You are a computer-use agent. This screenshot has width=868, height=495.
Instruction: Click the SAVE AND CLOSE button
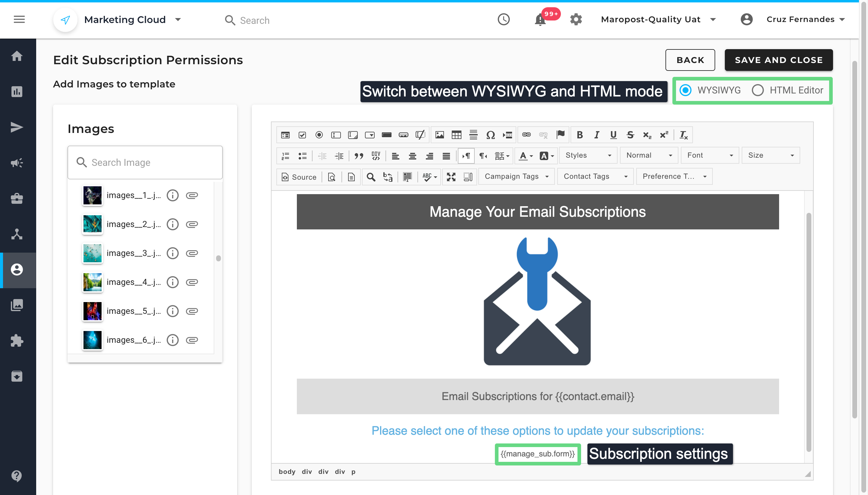click(x=778, y=60)
